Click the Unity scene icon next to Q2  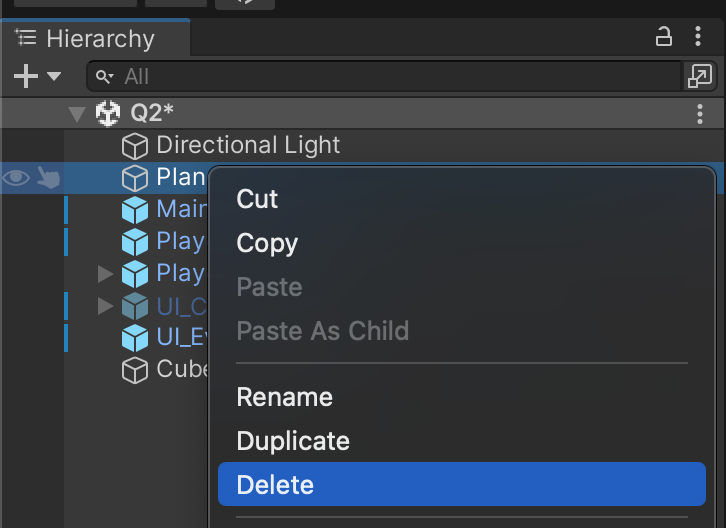click(108, 114)
